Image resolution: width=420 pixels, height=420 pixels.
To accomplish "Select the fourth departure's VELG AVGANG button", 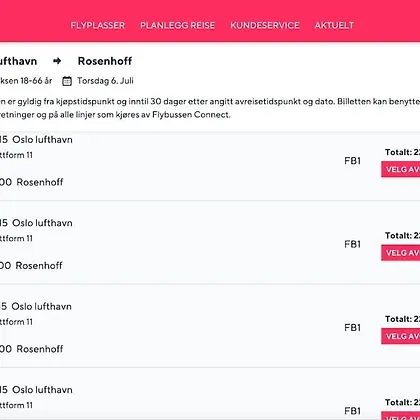I will tap(401, 416).
